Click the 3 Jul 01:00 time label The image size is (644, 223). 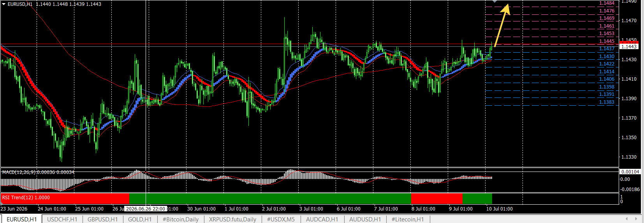[311, 209]
